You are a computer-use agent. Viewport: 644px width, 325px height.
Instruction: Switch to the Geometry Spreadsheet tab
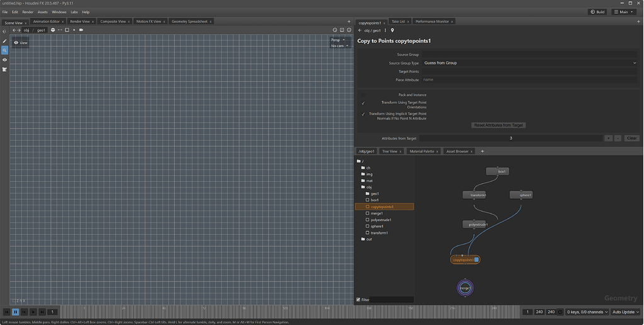pos(189,21)
